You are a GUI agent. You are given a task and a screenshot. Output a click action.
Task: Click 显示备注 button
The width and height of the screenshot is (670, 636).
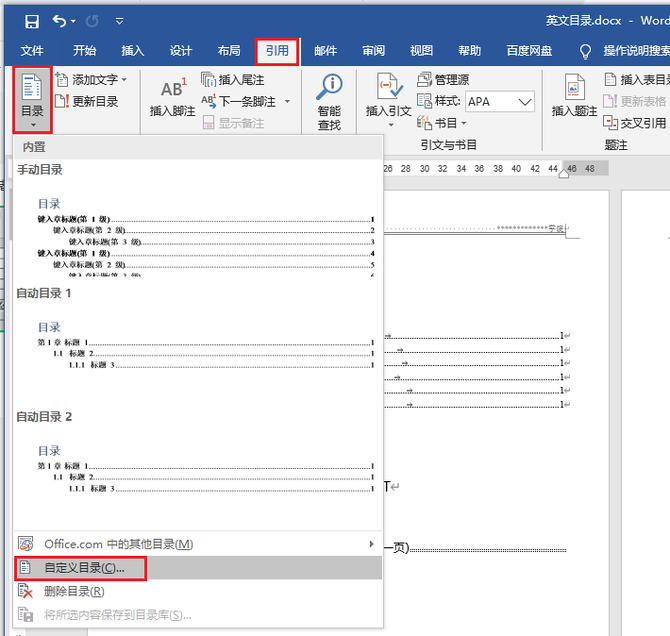coord(233,123)
